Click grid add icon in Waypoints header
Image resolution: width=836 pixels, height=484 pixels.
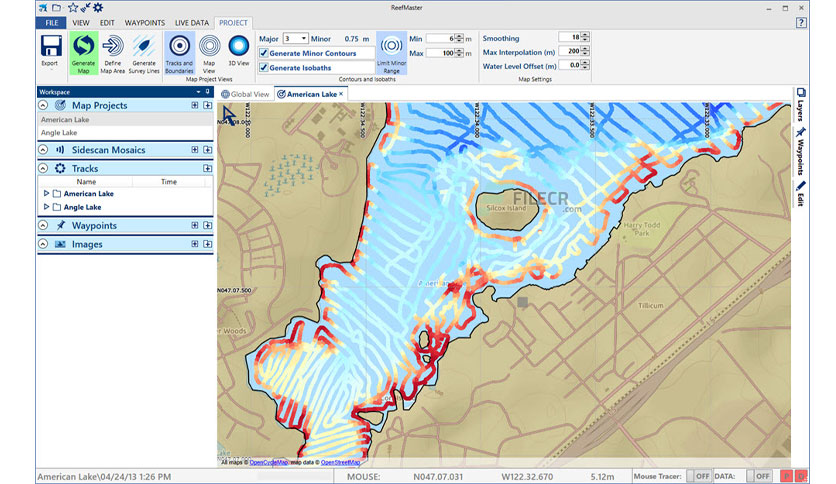(195, 225)
